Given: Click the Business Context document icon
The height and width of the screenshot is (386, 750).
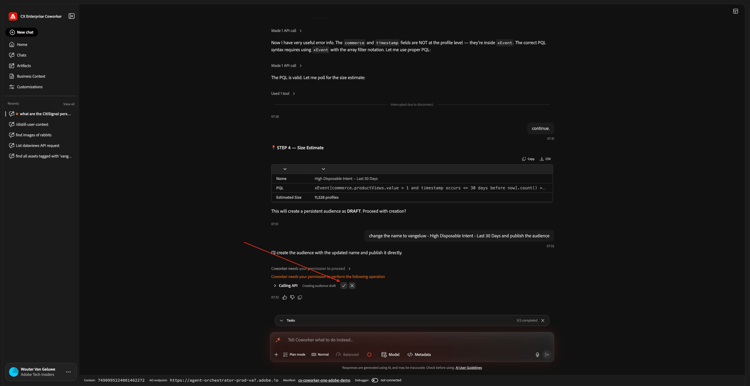Looking at the screenshot, I should pos(11,76).
